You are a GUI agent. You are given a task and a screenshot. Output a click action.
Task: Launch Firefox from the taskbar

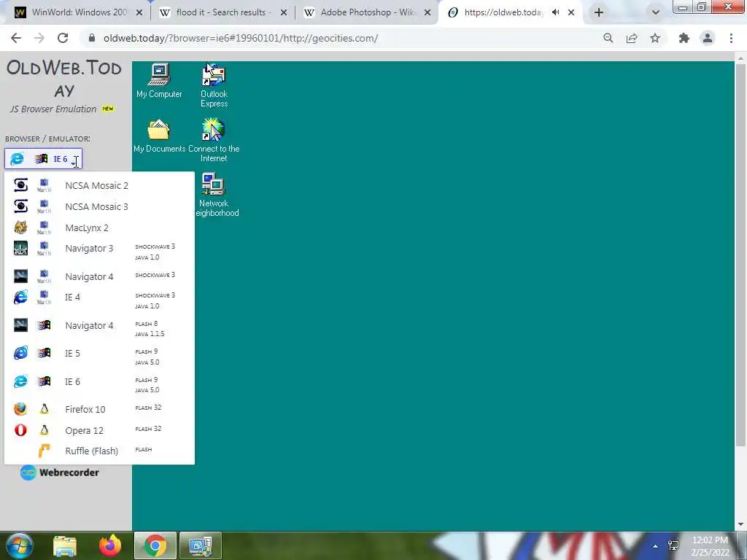pos(110,545)
